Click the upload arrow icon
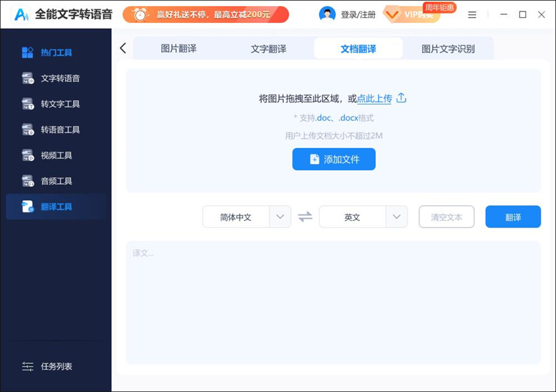Image resolution: width=556 pixels, height=392 pixels. 401,98
